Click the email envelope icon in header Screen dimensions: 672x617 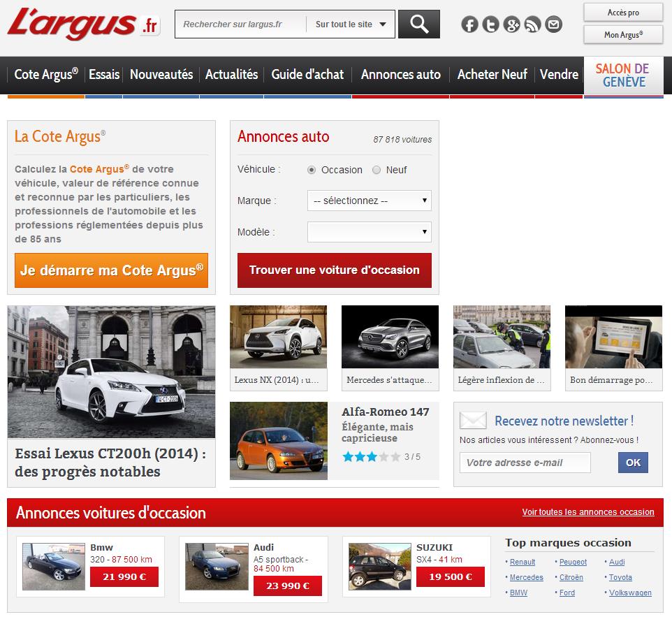pyautogui.click(x=553, y=25)
